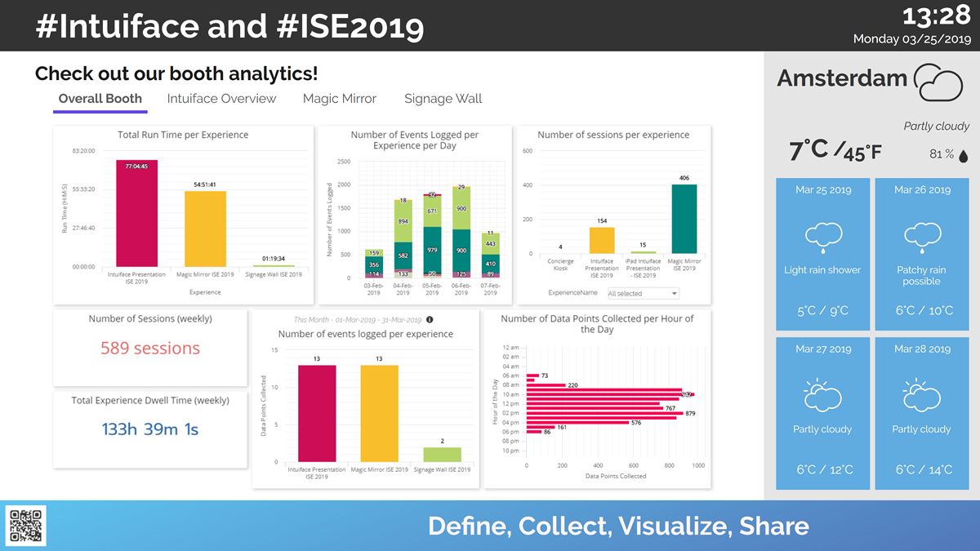This screenshot has width=980, height=551.
Task: Open the Signage Wall tab
Action: click(x=443, y=99)
